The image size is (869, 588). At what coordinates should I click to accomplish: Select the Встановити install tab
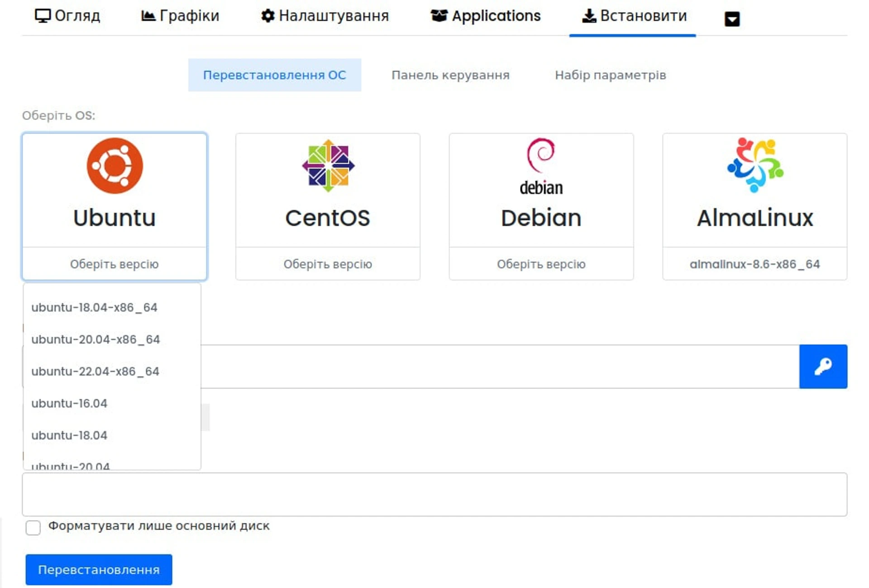tap(634, 16)
